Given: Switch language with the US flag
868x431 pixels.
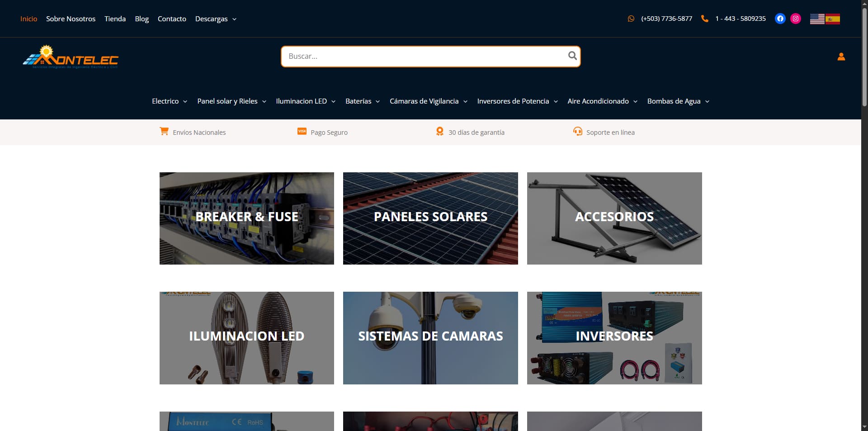Looking at the screenshot, I should tap(817, 19).
